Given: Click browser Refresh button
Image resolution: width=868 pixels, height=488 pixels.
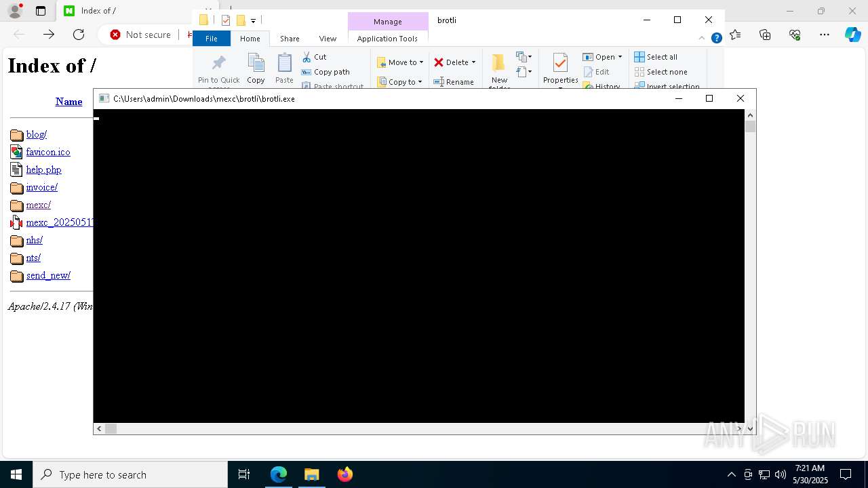Looking at the screenshot, I should [x=79, y=35].
